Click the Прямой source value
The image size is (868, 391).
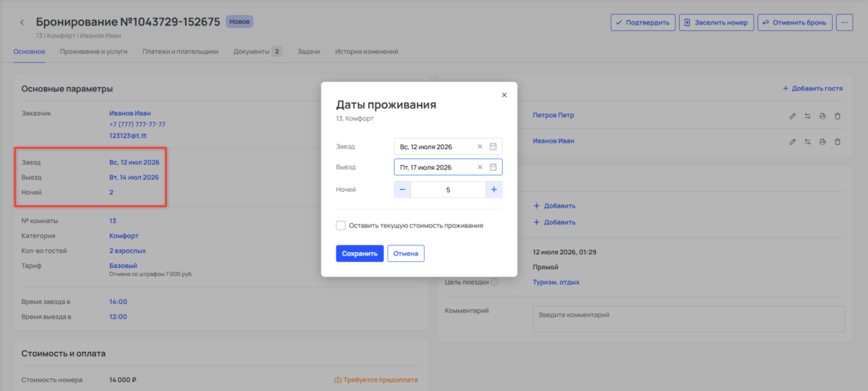click(x=545, y=267)
